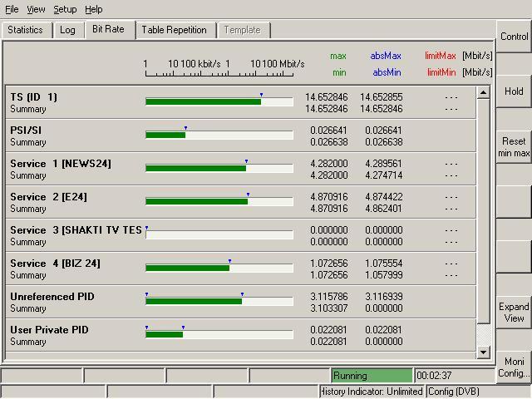
Task: Click Service 2 [E24] green bit rate bar
Action: coord(196,201)
